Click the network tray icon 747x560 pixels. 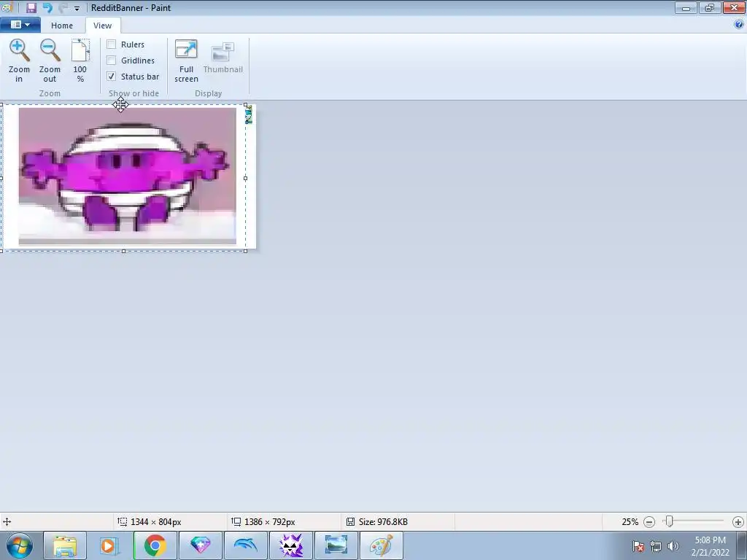(656, 546)
